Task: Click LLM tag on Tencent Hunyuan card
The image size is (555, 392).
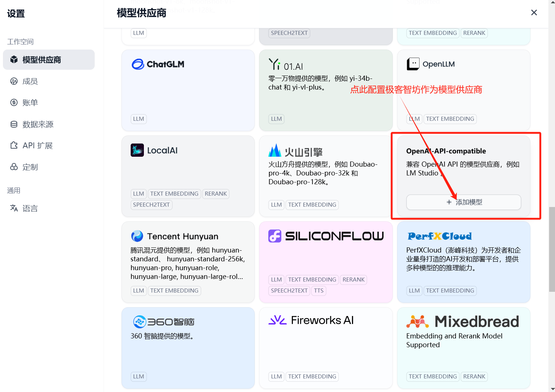Action: 139,291
